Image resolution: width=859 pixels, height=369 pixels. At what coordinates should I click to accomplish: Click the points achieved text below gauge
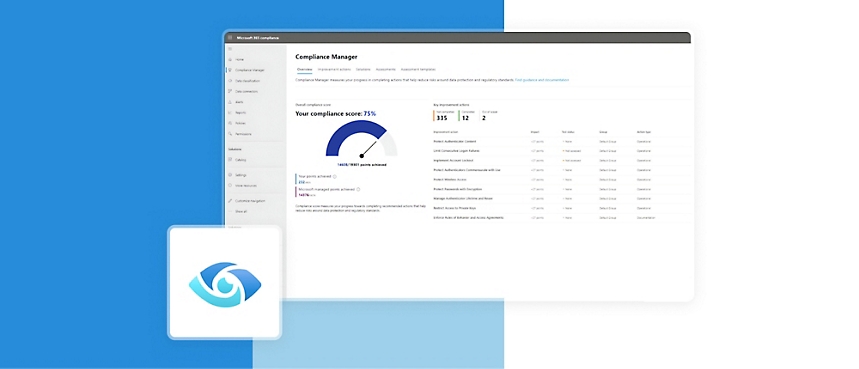click(x=362, y=164)
